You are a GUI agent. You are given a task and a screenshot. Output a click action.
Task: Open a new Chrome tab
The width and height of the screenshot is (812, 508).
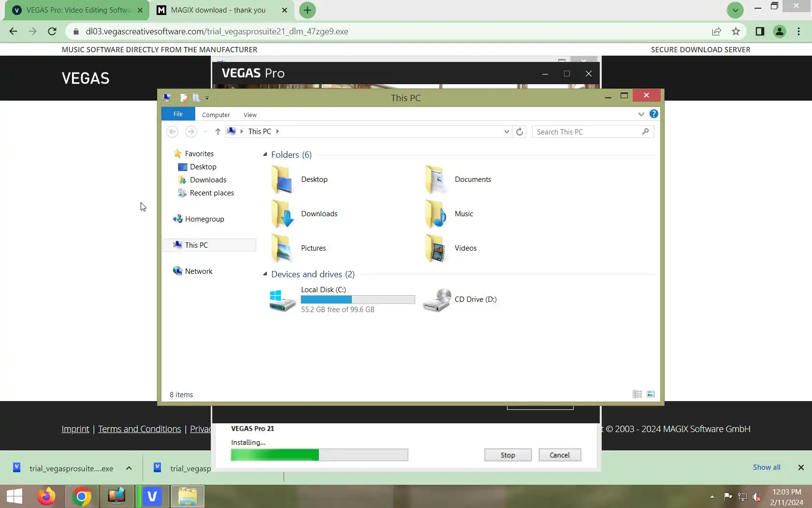click(307, 10)
